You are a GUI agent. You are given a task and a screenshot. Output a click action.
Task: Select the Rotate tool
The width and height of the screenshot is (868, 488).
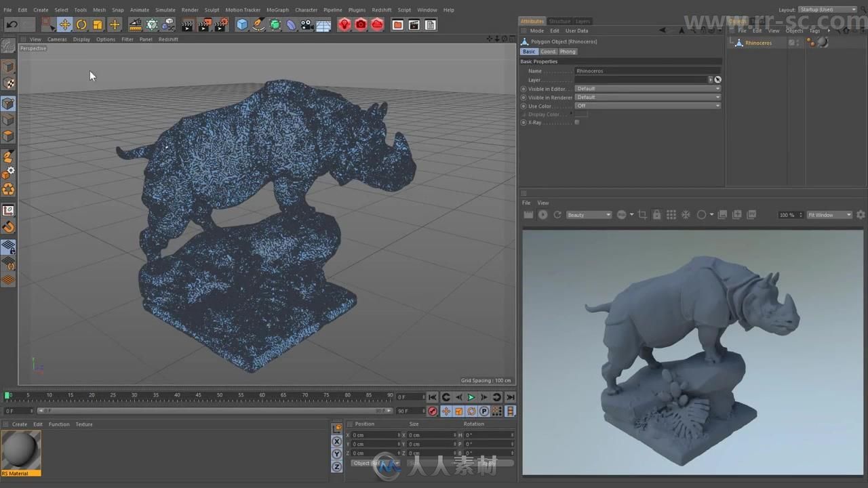pyautogui.click(x=81, y=25)
